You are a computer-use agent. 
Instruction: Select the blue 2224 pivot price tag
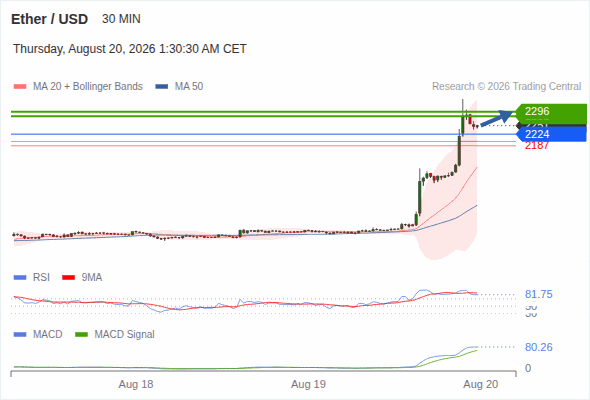551,134
